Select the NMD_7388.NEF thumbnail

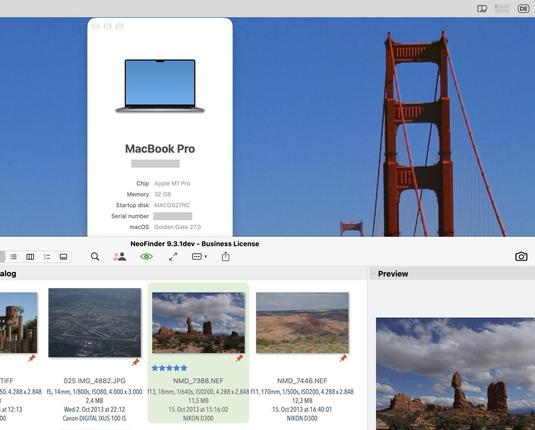tap(198, 322)
